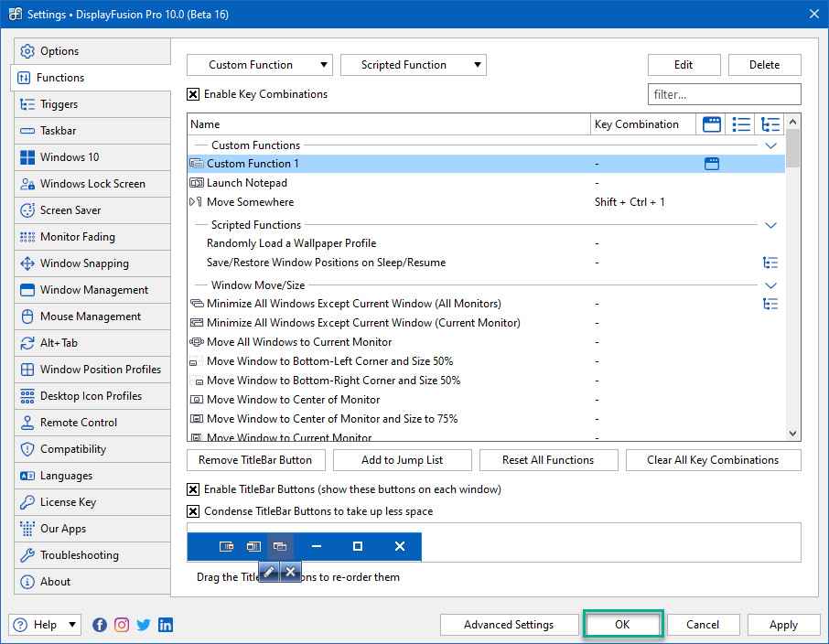Select the Screen Saver section
This screenshot has width=829, height=644.
[92, 209]
